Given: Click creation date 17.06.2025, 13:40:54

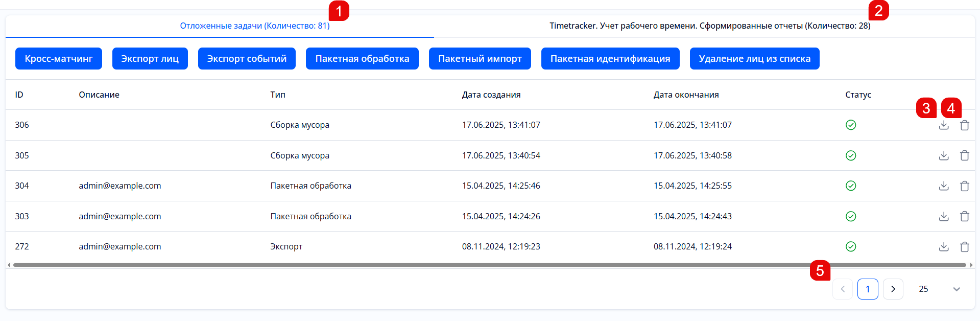Looking at the screenshot, I should point(501,155).
